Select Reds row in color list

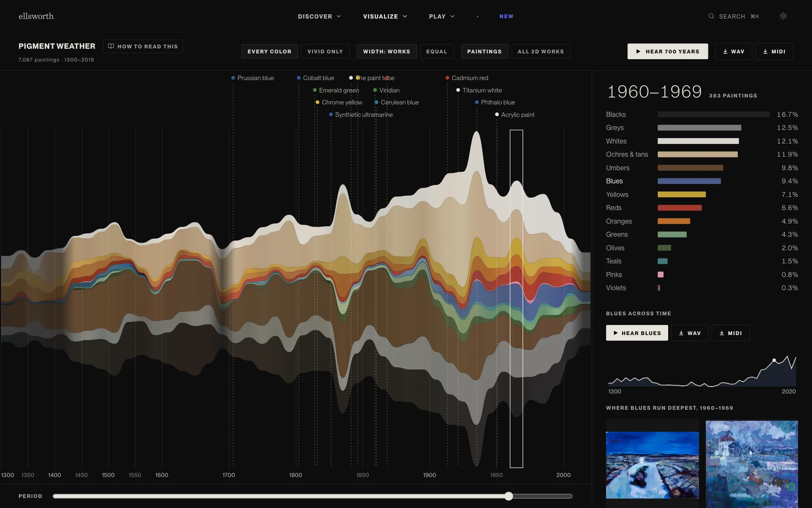[x=702, y=208]
